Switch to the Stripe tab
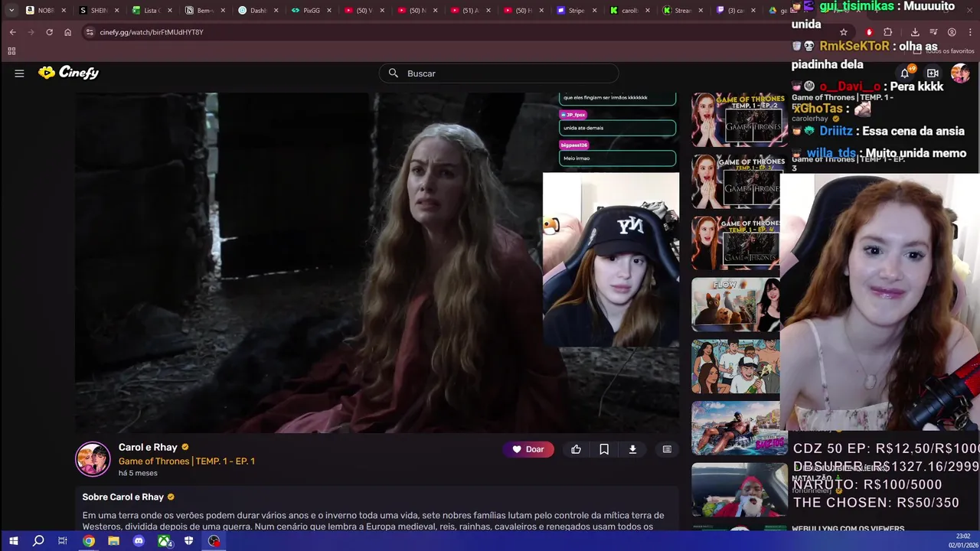Image resolution: width=980 pixels, height=551 pixels. (576, 11)
